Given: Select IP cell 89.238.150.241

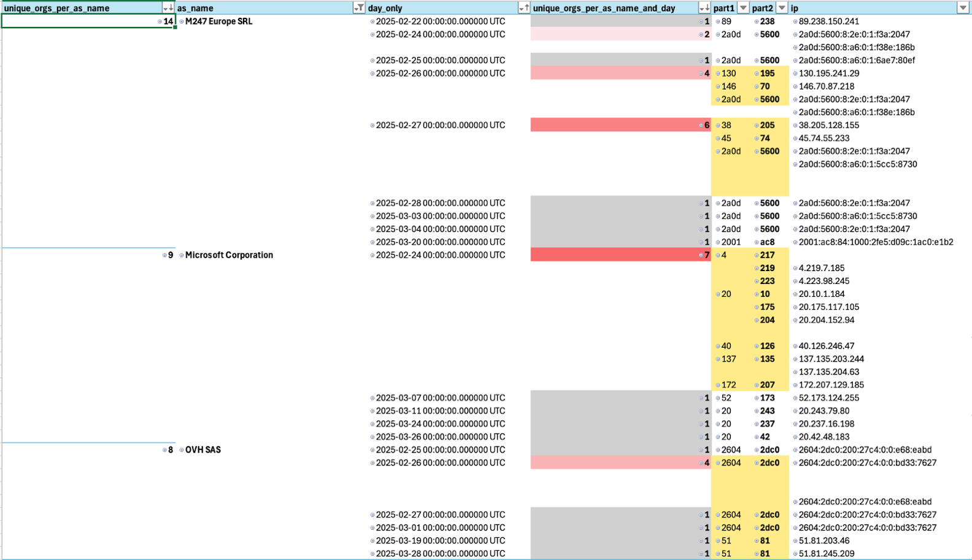Looking at the screenshot, I should tap(880, 21).
